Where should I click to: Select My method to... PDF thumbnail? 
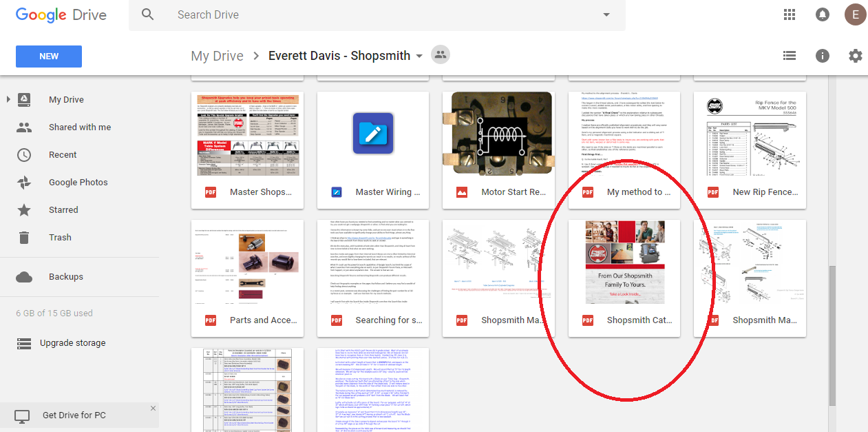(x=624, y=133)
